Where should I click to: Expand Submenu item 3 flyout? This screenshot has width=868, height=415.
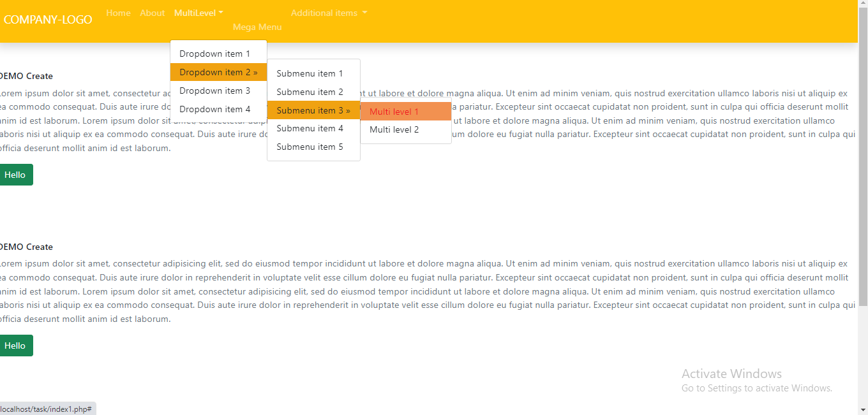click(x=313, y=110)
